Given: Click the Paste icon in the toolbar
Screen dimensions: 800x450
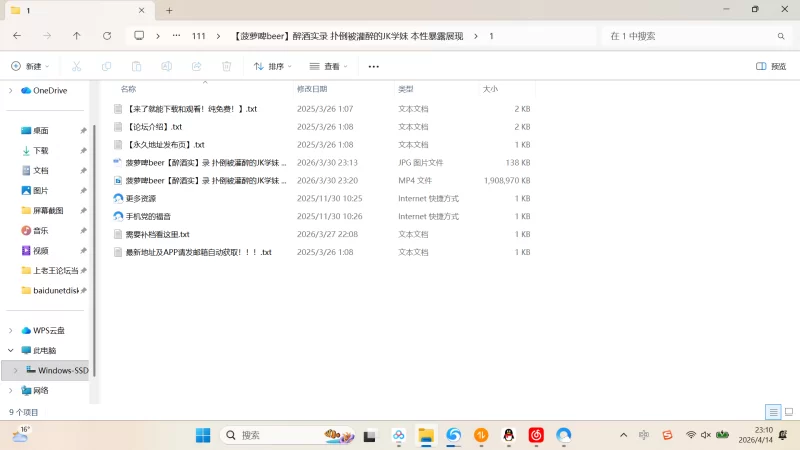Looking at the screenshot, I should point(136,66).
